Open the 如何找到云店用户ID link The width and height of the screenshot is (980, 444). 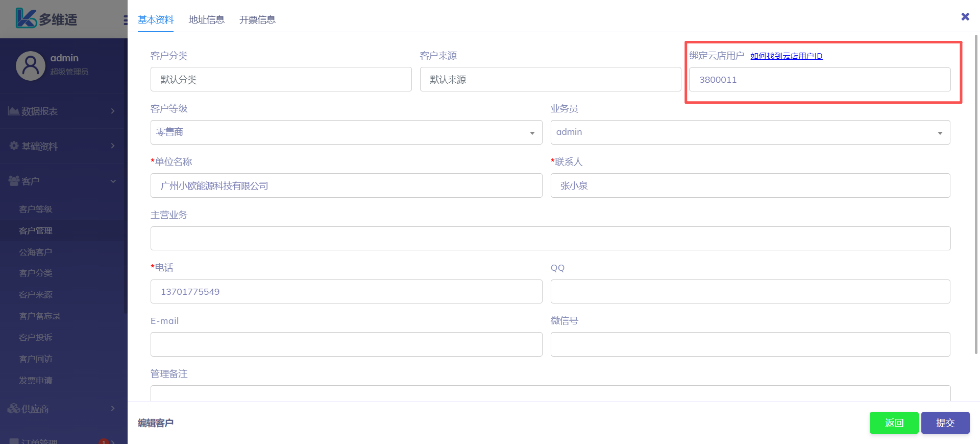[786, 56]
